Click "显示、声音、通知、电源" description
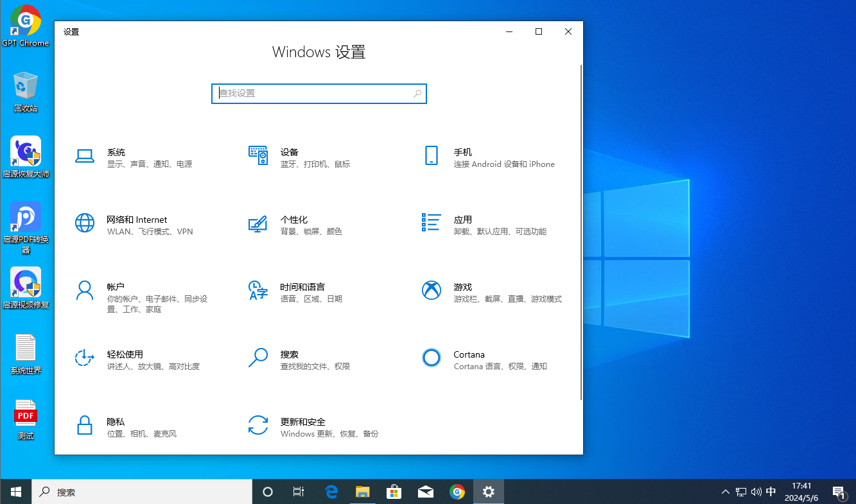This screenshot has height=504, width=856. coord(150,164)
